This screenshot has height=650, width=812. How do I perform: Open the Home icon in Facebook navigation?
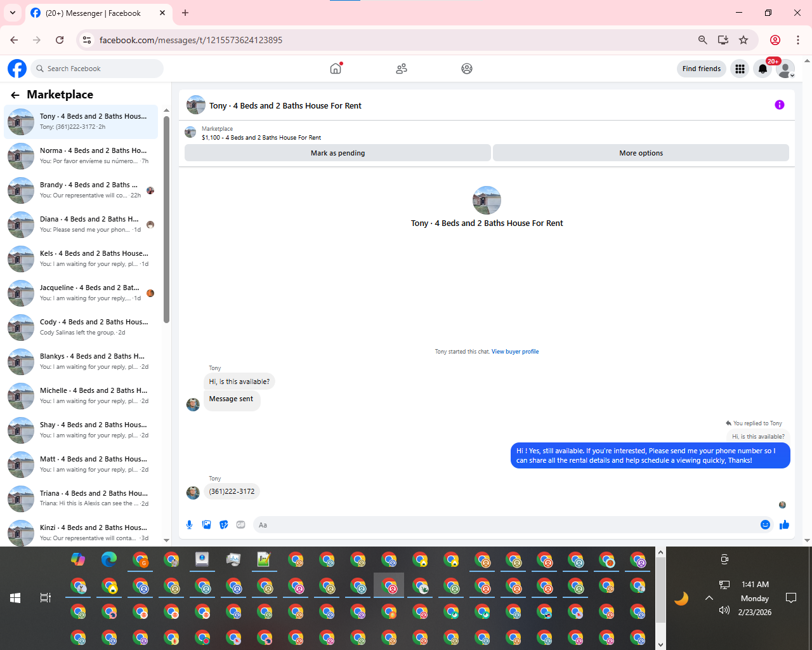pyautogui.click(x=336, y=69)
